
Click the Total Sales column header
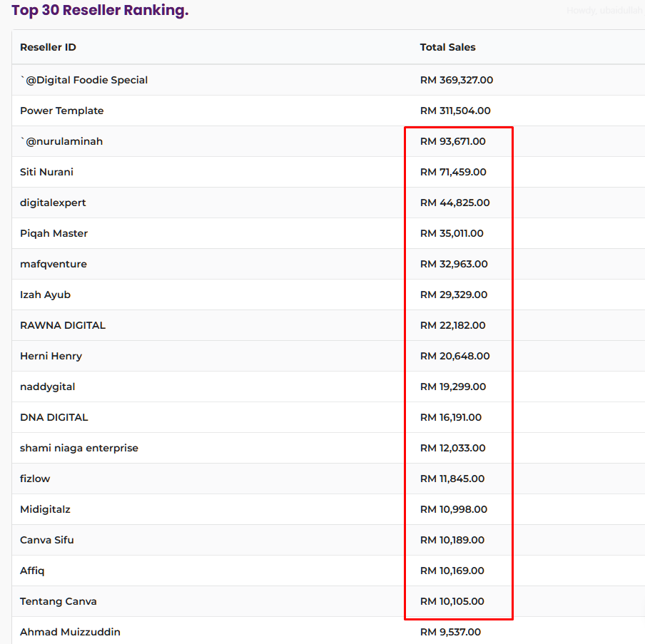point(447,47)
